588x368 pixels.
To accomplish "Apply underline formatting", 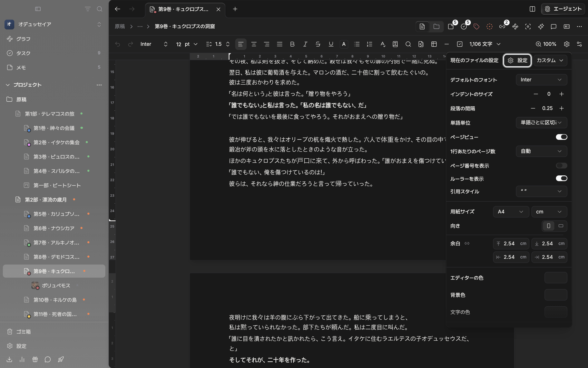I will point(331,44).
